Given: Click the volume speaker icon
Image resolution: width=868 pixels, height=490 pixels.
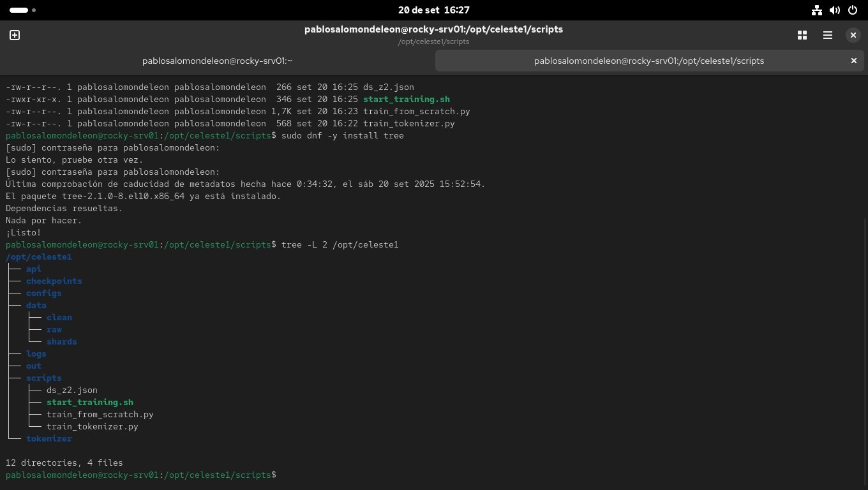Looking at the screenshot, I should pos(834,10).
